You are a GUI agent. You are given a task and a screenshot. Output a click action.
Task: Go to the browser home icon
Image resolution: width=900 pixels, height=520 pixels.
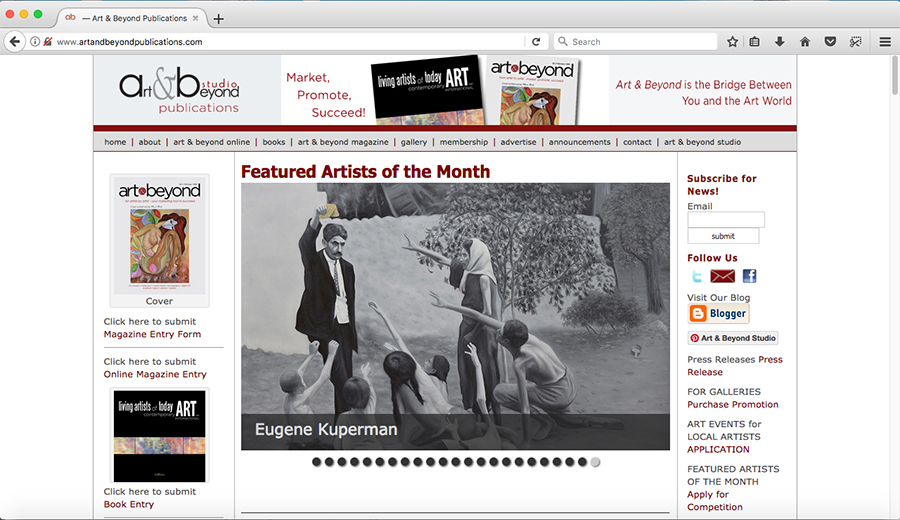tap(805, 41)
